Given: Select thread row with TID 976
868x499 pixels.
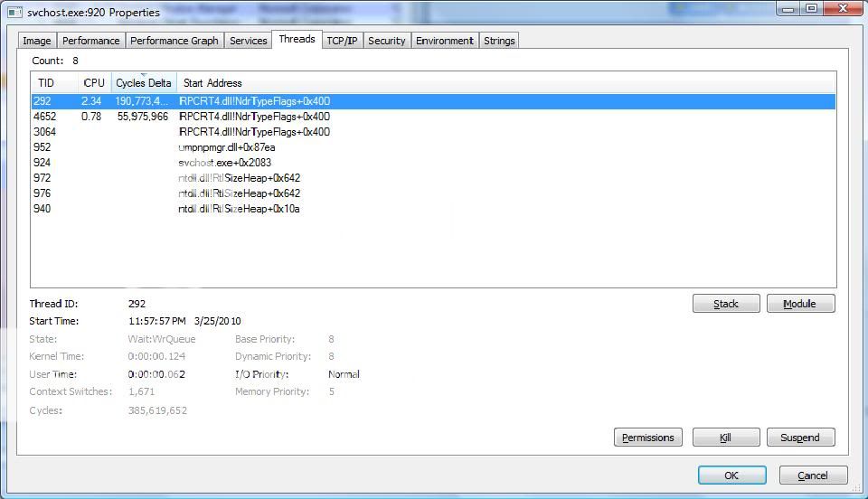Looking at the screenshot, I should pyautogui.click(x=433, y=193).
